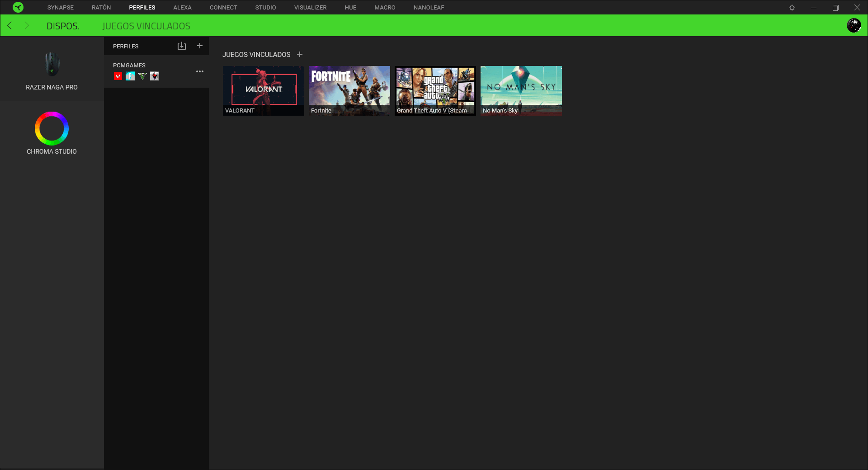Select the Razer Naga Pro mouse icon
Screen dimensions: 868x470
52,64
